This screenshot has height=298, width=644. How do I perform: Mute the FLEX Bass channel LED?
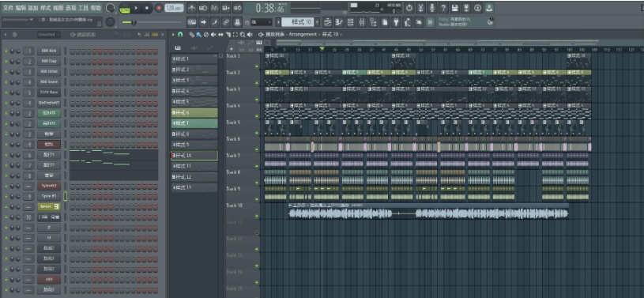coord(6,93)
